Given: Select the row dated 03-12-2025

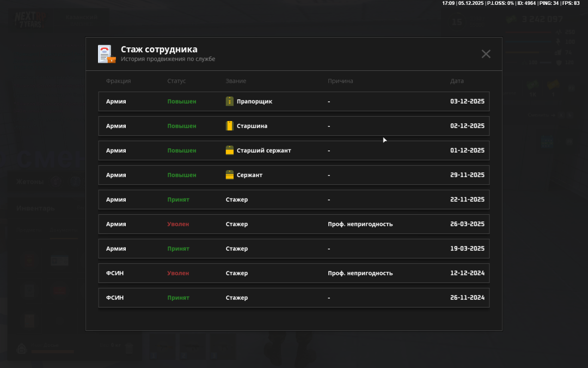Looking at the screenshot, I should point(294,101).
